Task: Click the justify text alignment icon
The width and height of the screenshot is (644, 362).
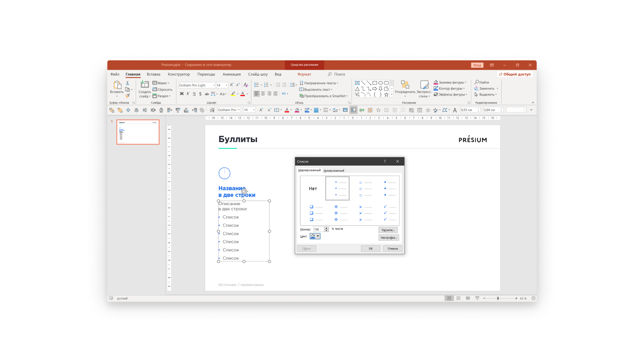Action: pos(275,94)
